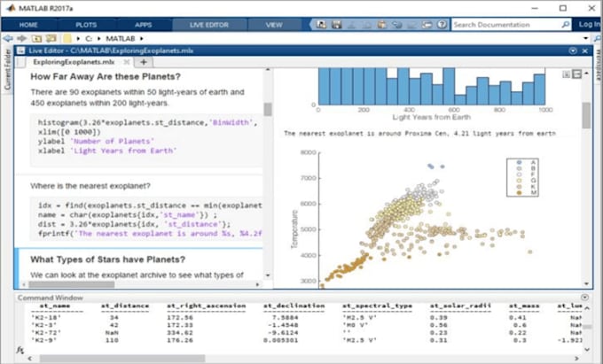Click the 'K2-18' row in Command Window

pyautogui.click(x=306, y=318)
